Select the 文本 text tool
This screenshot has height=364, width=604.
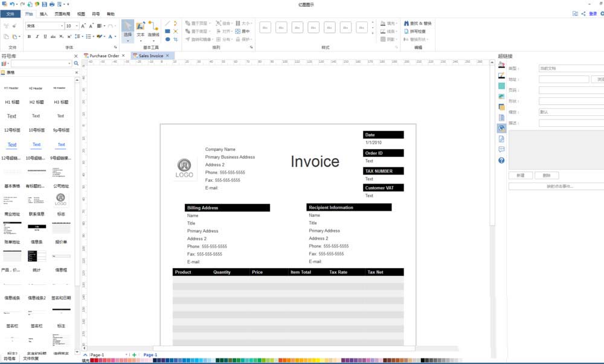[141, 30]
